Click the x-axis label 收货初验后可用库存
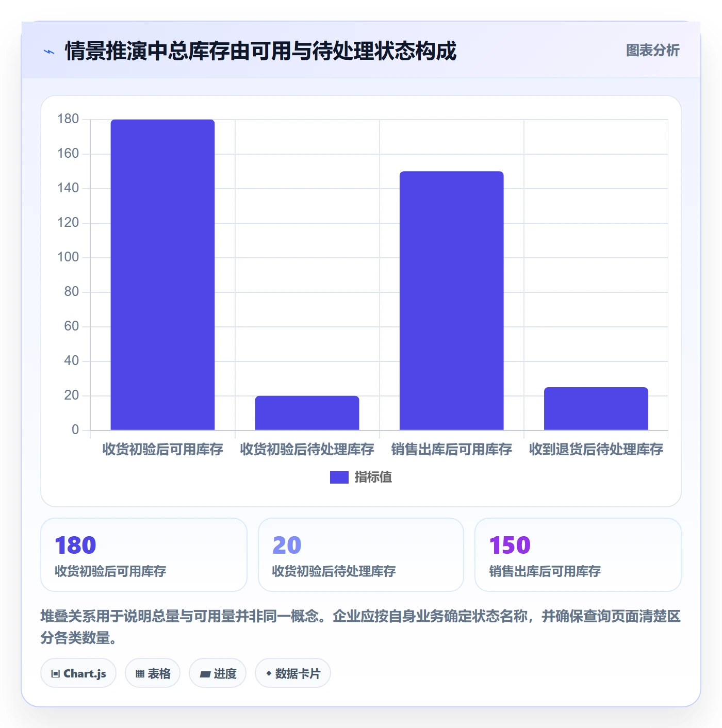The image size is (722, 728). coord(162,450)
